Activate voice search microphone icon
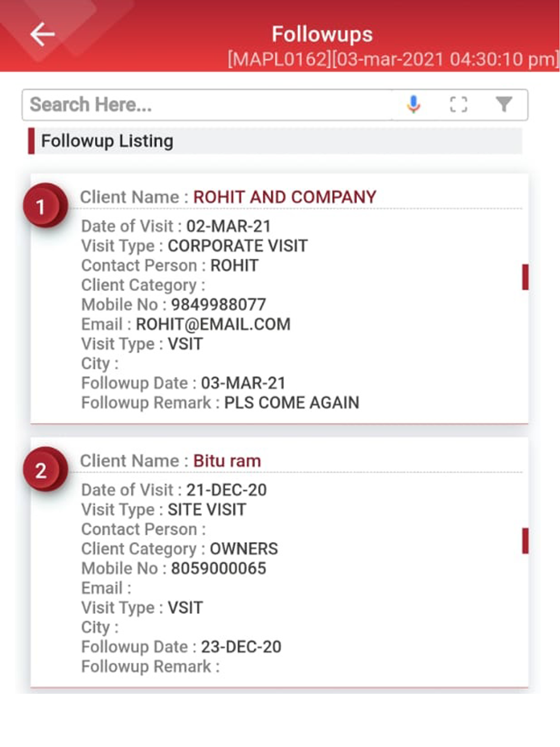Screen dimensions: 560x747 pos(413,104)
